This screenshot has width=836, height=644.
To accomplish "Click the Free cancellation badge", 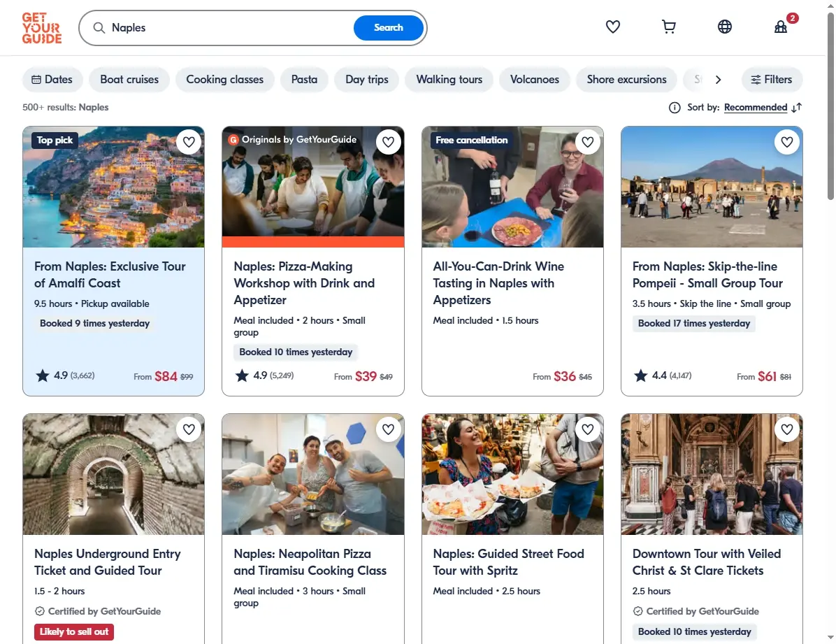I will point(472,141).
